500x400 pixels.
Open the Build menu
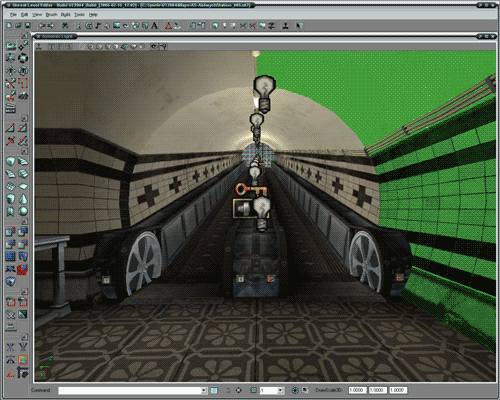[x=65, y=15]
